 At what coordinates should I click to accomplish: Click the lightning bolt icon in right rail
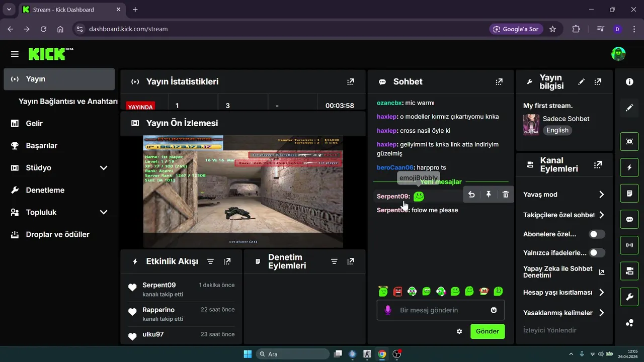coord(629,167)
